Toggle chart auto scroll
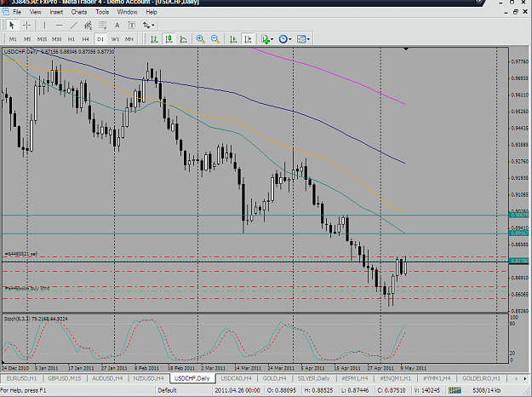 [233, 39]
